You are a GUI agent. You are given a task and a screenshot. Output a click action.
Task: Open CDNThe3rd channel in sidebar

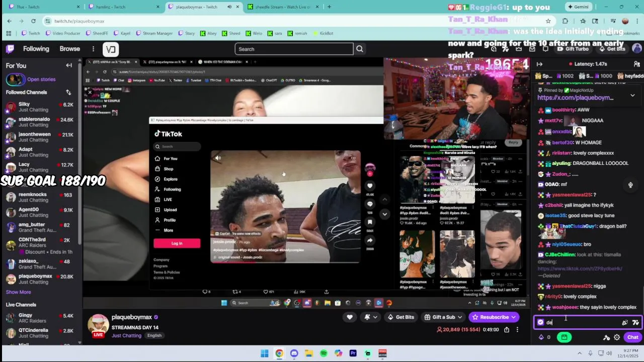coord(40,246)
